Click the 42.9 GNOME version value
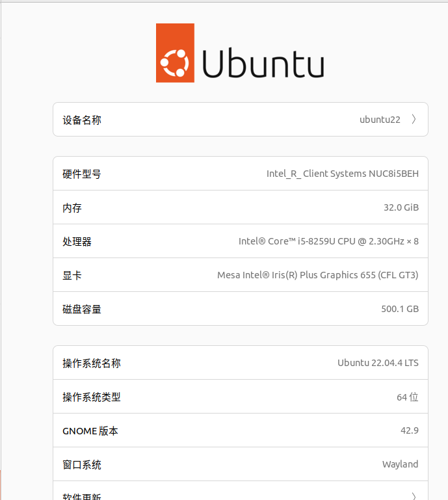This screenshot has width=448, height=500. (410, 430)
